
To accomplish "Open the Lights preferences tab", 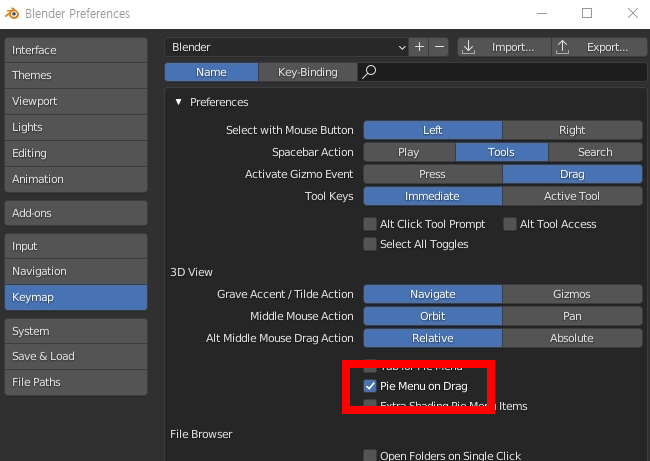I will (x=76, y=127).
